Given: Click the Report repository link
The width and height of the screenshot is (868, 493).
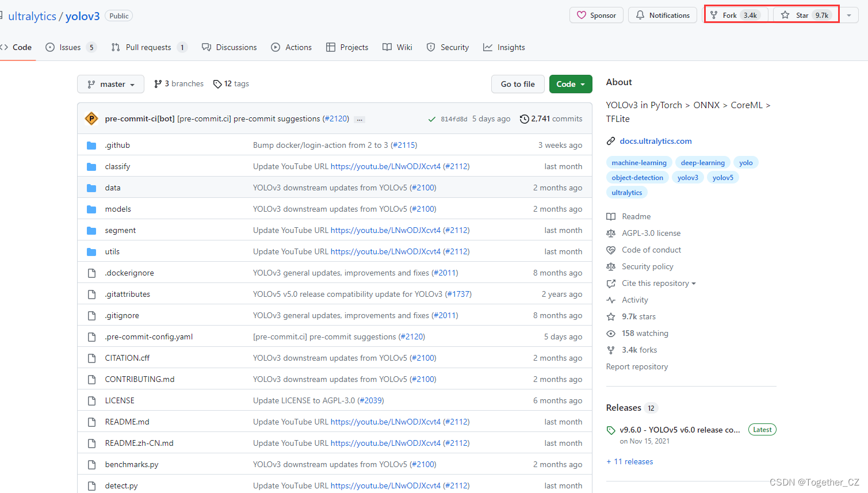Looking at the screenshot, I should [637, 366].
